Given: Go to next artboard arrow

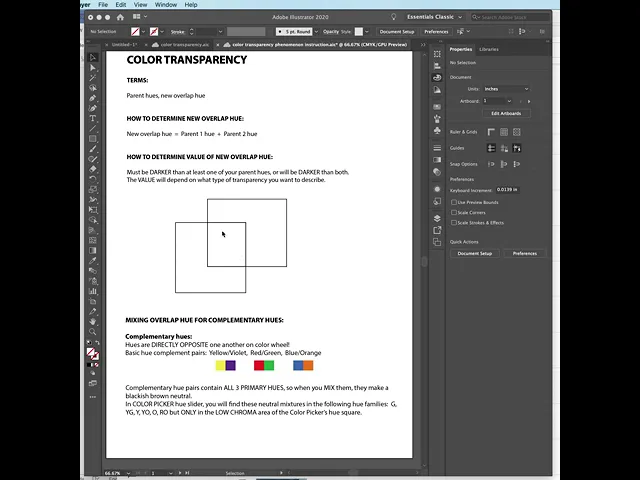Looking at the screenshot, I should (529, 101).
